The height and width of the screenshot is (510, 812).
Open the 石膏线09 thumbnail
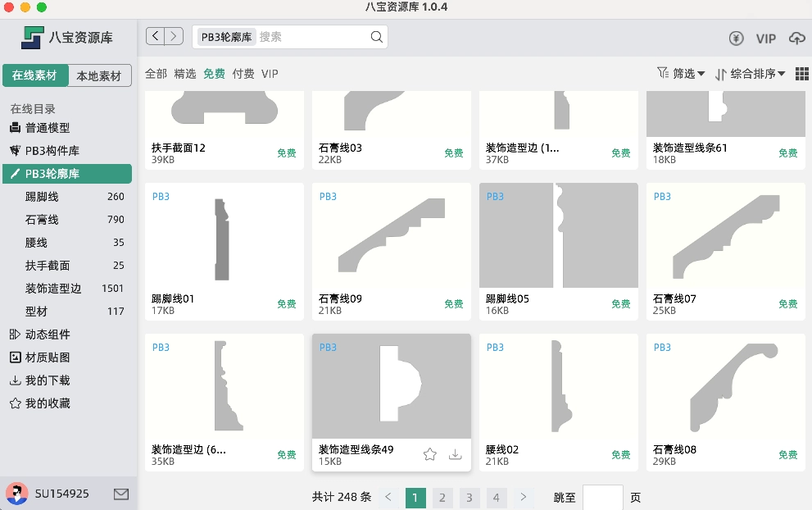point(391,237)
